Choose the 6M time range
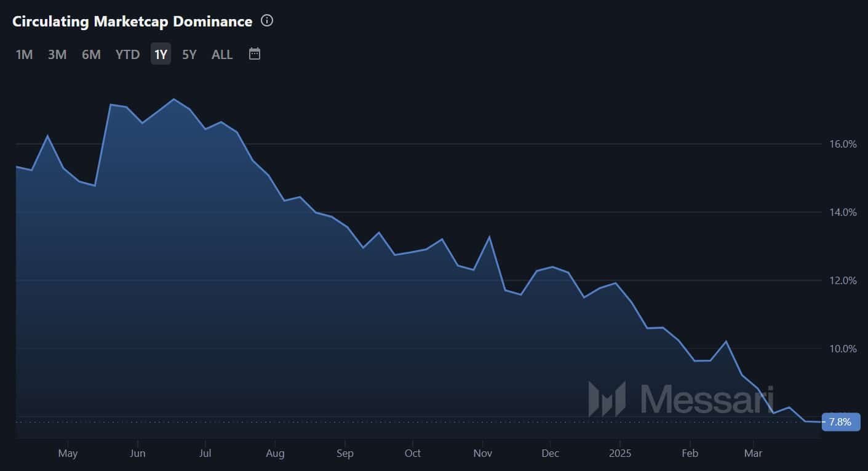The image size is (868, 471). (91, 55)
